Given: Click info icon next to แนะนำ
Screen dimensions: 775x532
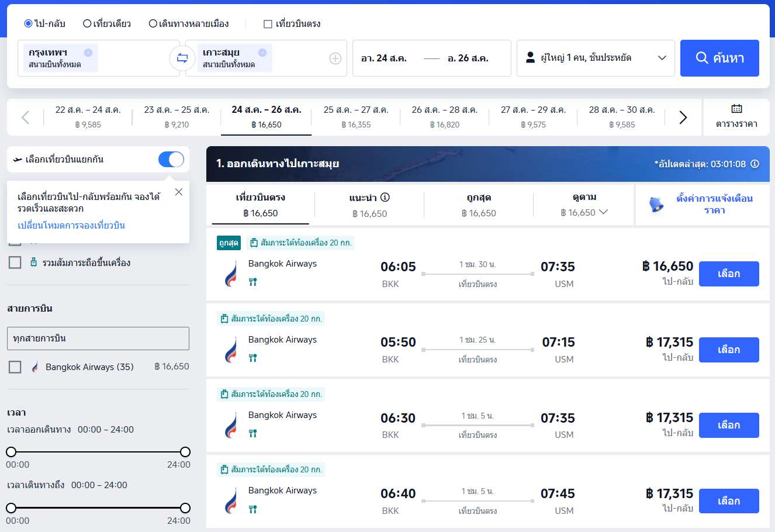Looking at the screenshot, I should (385, 198).
